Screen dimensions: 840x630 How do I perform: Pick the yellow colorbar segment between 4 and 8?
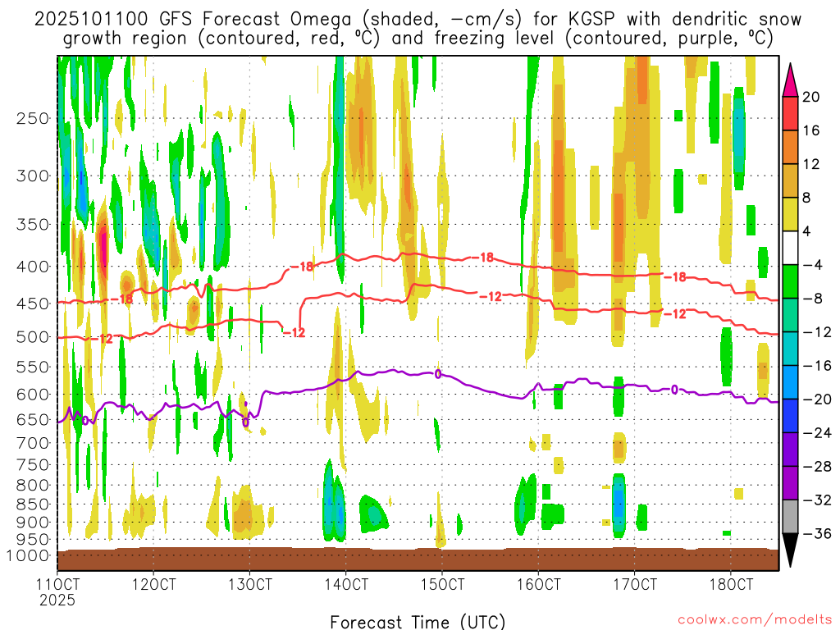792,214
